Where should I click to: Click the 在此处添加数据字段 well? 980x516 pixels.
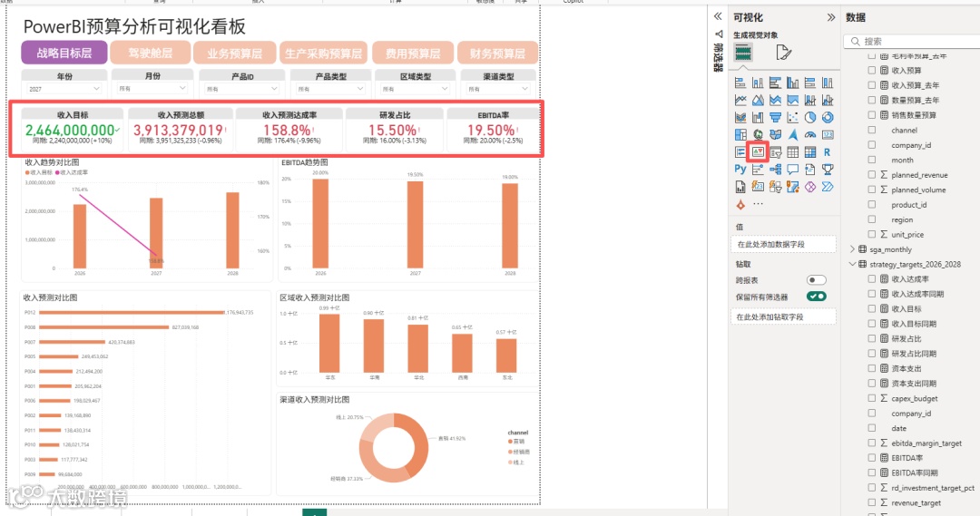(783, 244)
